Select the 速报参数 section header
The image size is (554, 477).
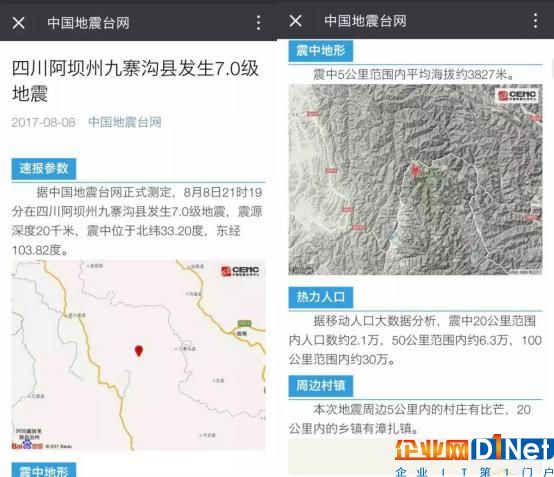(x=44, y=169)
